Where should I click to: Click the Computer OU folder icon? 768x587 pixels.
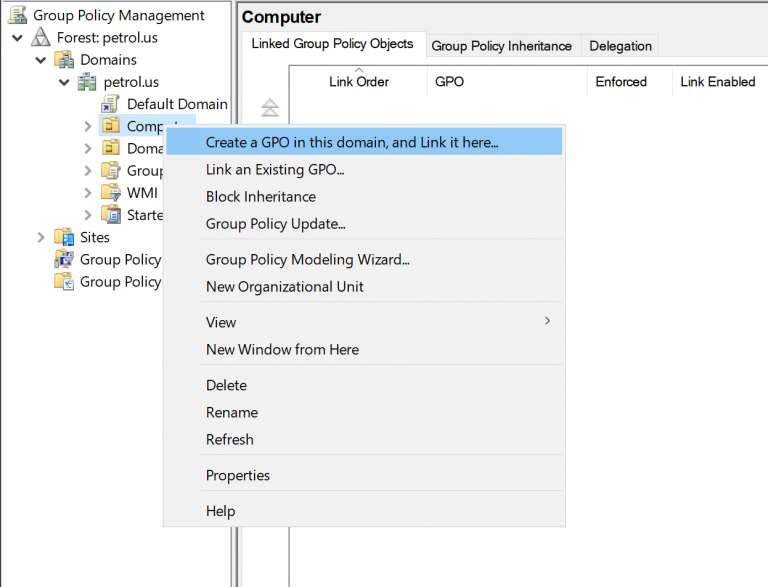tap(110, 126)
